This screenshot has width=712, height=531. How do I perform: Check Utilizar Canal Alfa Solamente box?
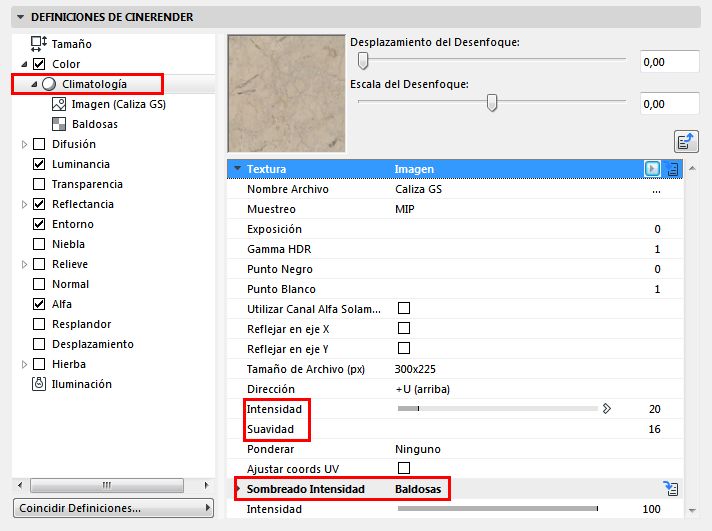(x=404, y=308)
